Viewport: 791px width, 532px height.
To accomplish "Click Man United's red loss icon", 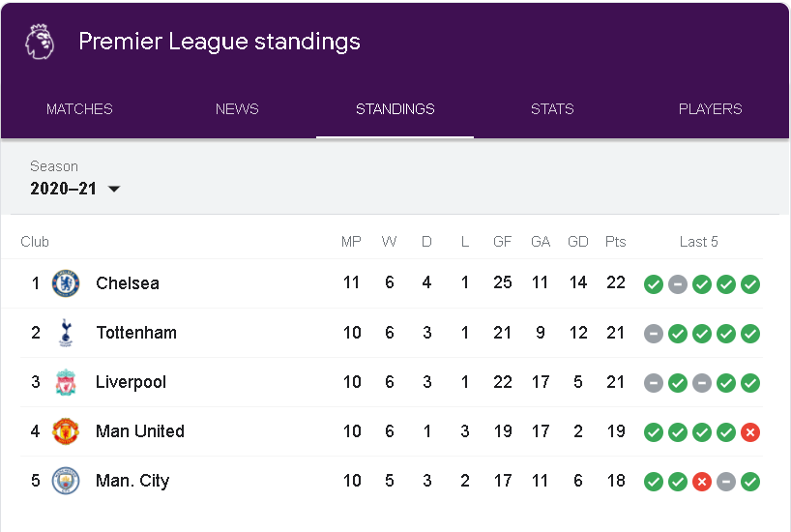I will click(750, 432).
